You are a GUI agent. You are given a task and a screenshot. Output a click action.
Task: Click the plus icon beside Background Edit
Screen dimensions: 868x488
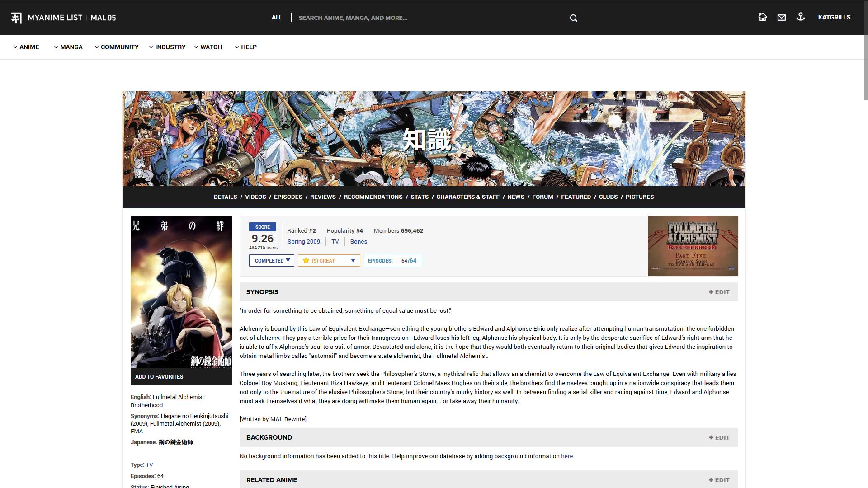click(711, 437)
